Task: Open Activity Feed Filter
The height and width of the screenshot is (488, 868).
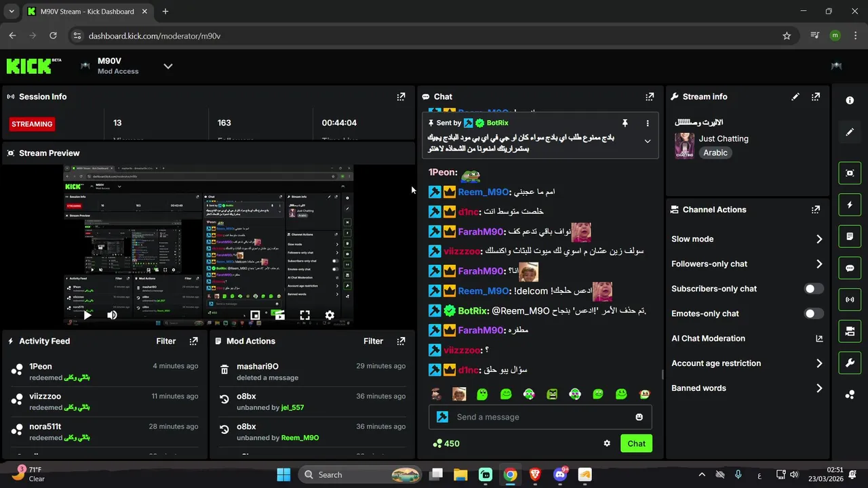Action: 166,341
